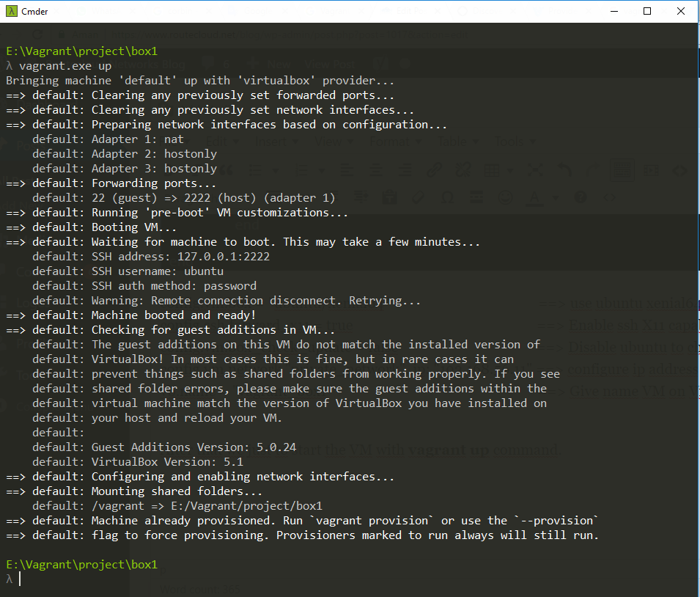The width and height of the screenshot is (700, 597).
Task: Click the 'SSH address: 127.0.0.1:2222' line
Action: click(151, 257)
